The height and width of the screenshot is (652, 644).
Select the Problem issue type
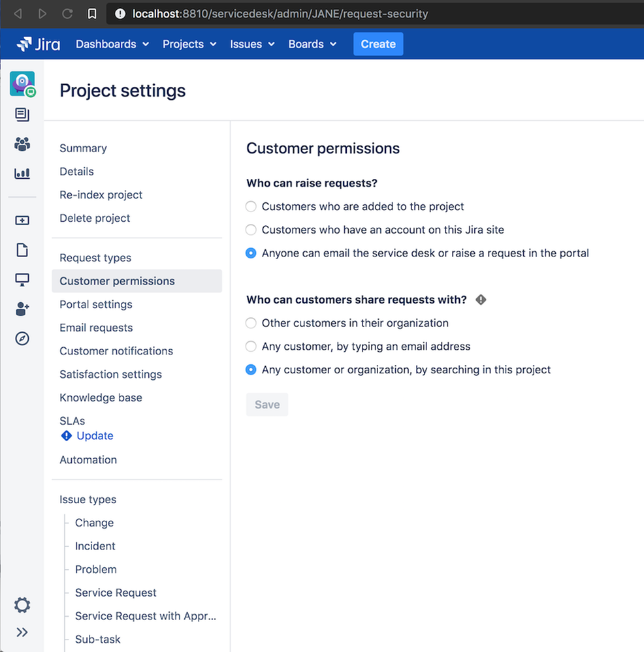(x=95, y=569)
